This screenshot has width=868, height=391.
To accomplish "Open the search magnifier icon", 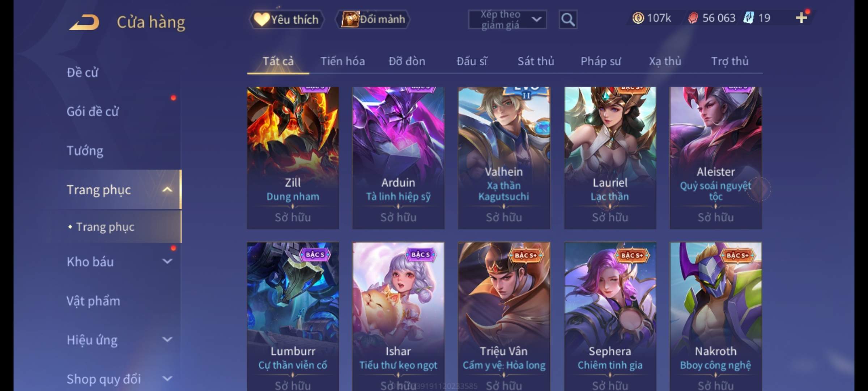I will tap(568, 20).
